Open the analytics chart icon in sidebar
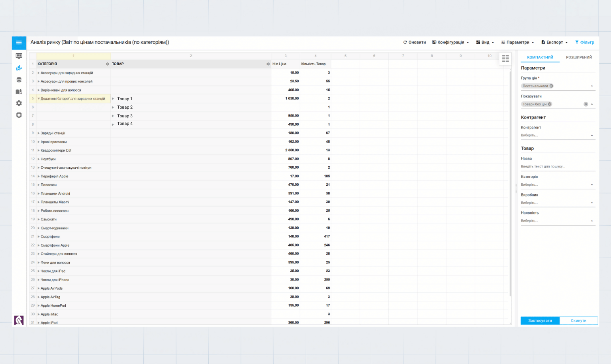Viewport: 611px width, 364px height. click(19, 68)
